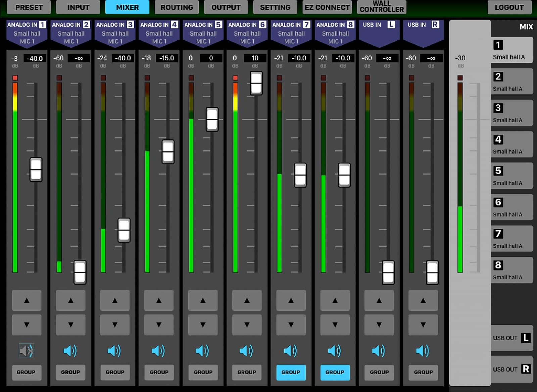
Task: Open the PRESET tab
Action: [29, 7]
